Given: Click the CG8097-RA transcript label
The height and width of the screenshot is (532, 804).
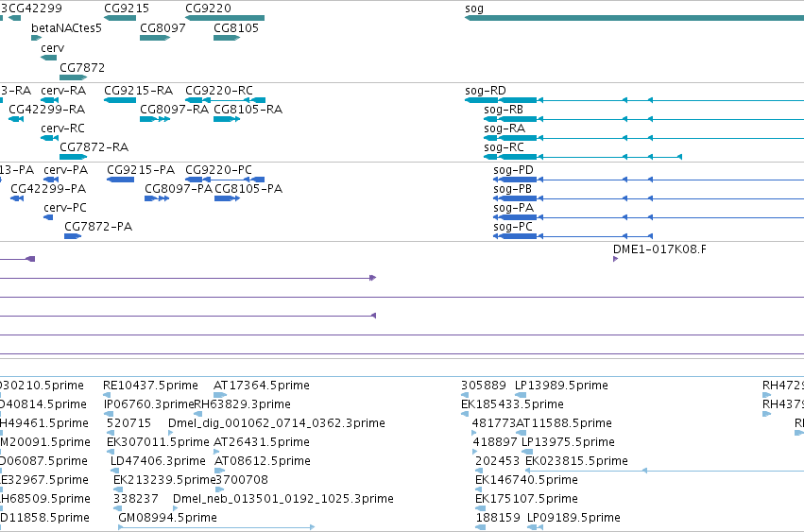Looking at the screenshot, I should tap(175, 110).
